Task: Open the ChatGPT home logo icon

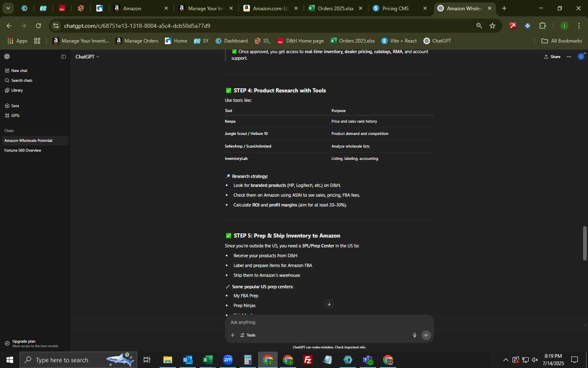Action: 7,56
